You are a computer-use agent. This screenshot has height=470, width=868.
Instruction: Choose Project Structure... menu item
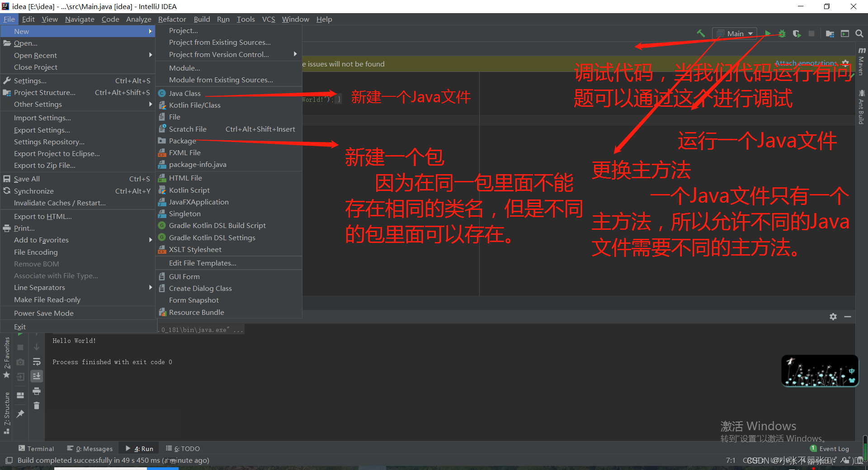point(78,92)
